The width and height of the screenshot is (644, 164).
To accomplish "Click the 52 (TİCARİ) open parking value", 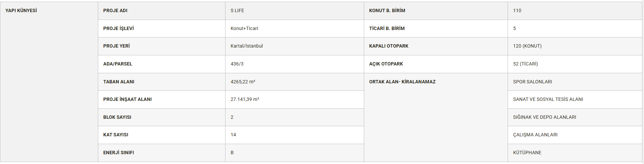I will (526, 64).
